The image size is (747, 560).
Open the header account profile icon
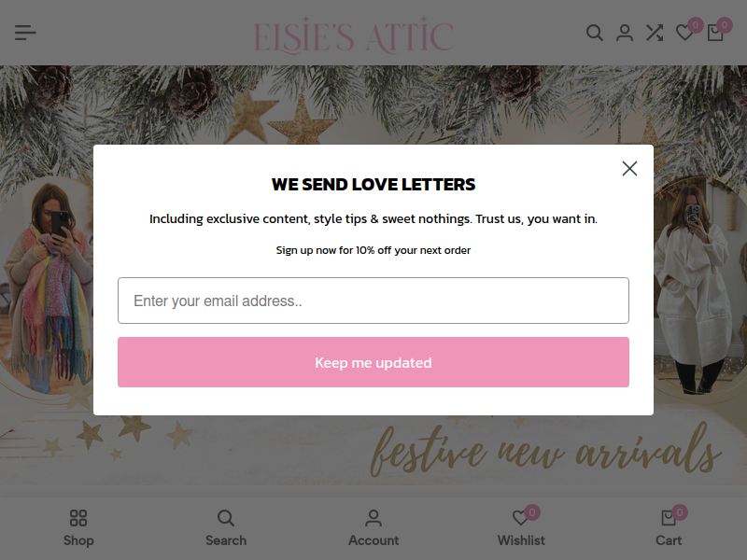625,33
